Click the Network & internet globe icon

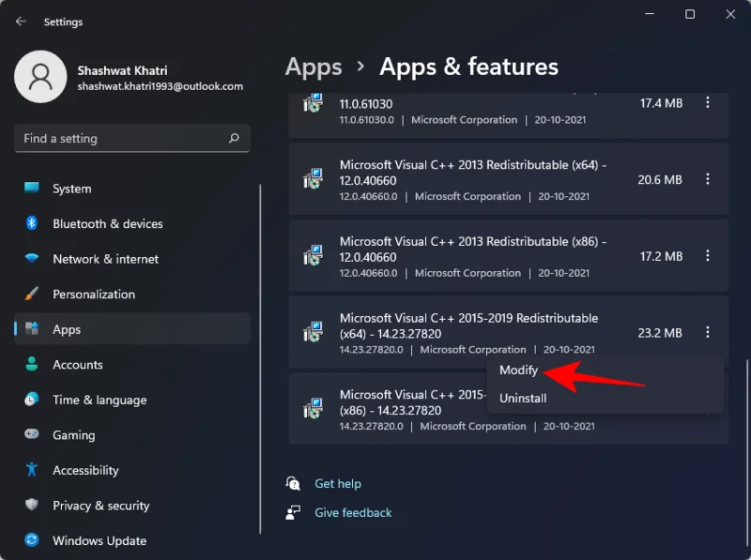[x=31, y=259]
